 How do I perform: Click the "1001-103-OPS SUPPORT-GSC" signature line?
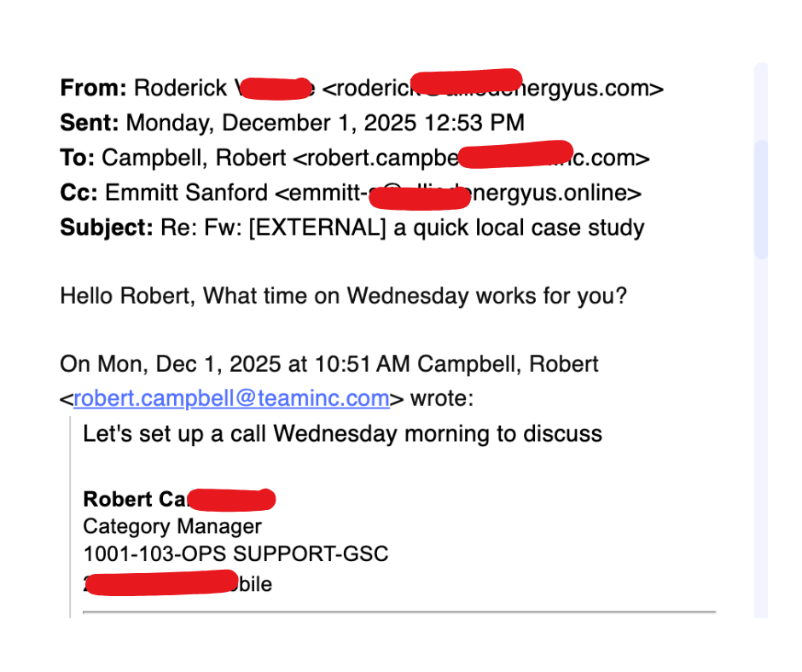click(x=235, y=553)
